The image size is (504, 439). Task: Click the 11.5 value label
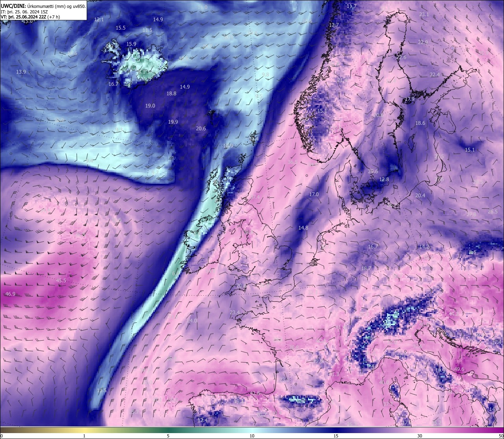pyautogui.click(x=147, y=30)
